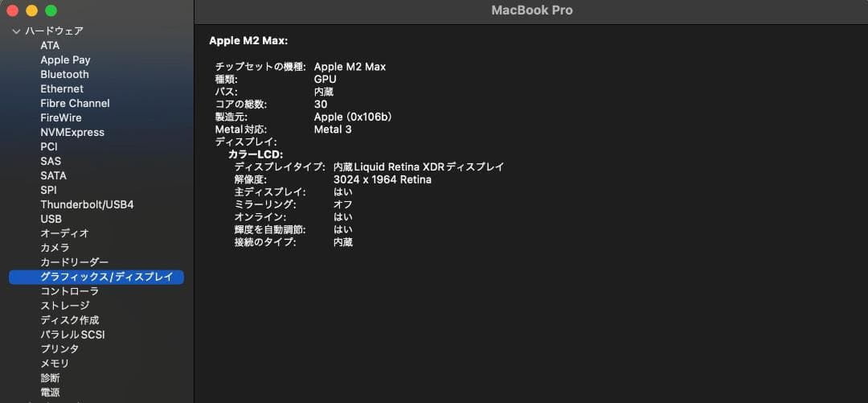The height and width of the screenshot is (403, 868).
Task: Open the SPI sidebar item
Action: [x=49, y=190]
